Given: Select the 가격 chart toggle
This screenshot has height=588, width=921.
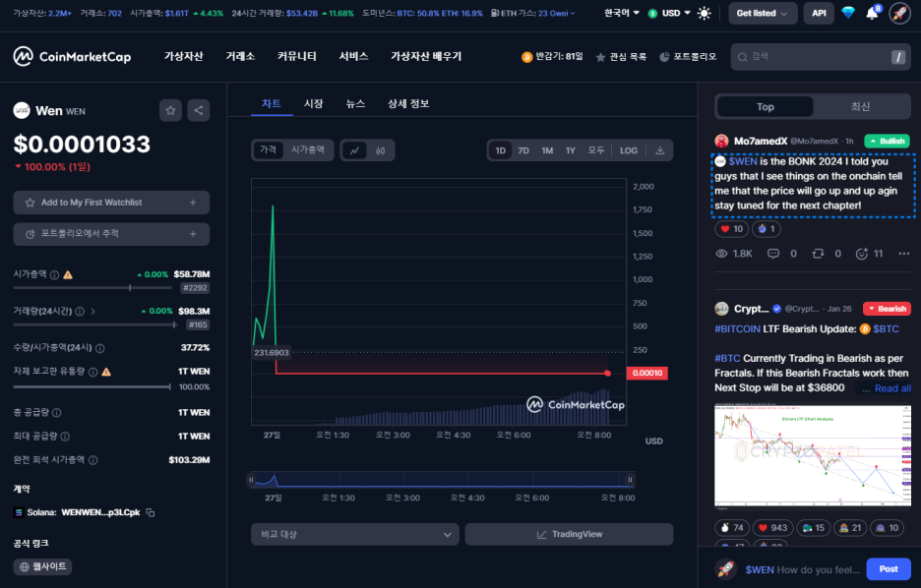Looking at the screenshot, I should (x=268, y=150).
